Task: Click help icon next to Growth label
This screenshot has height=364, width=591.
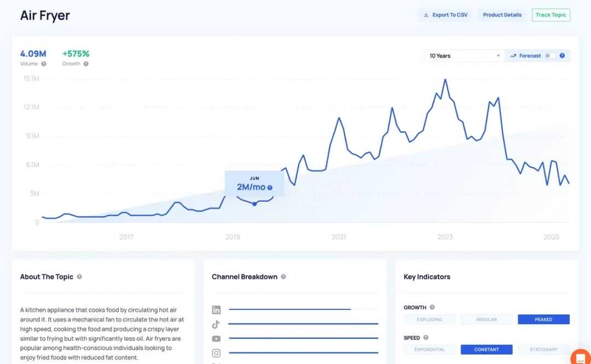Action: 86,64
